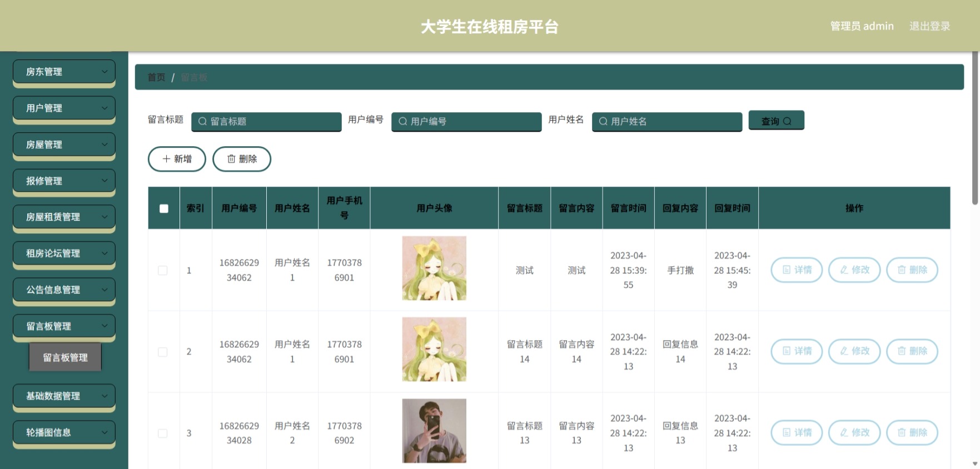Click user avatar thumbnail in row 2
This screenshot has width=980, height=469.
tap(434, 350)
